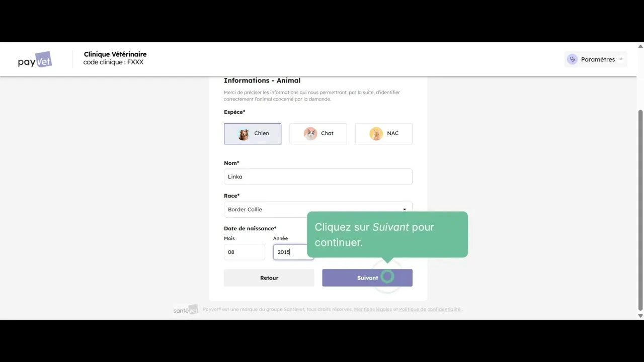This screenshot has height=362, width=644.
Task: Open the Mentions légales link
Action: [372, 310]
